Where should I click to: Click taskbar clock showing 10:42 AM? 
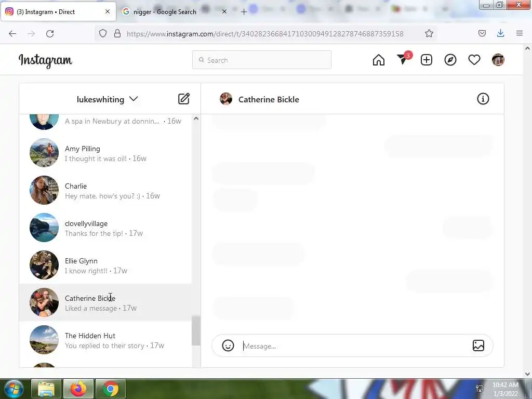click(505, 389)
